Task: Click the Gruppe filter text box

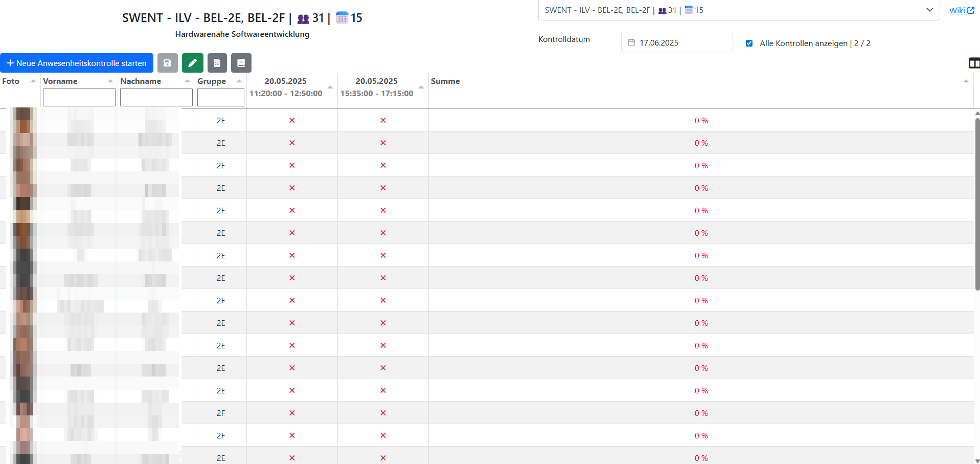Action: (220, 97)
